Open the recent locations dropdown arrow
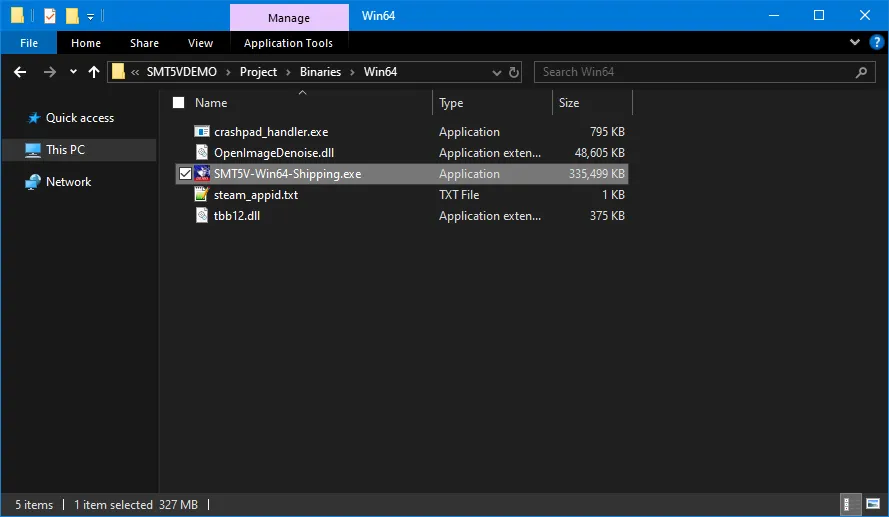The width and height of the screenshot is (889, 517). pos(73,72)
